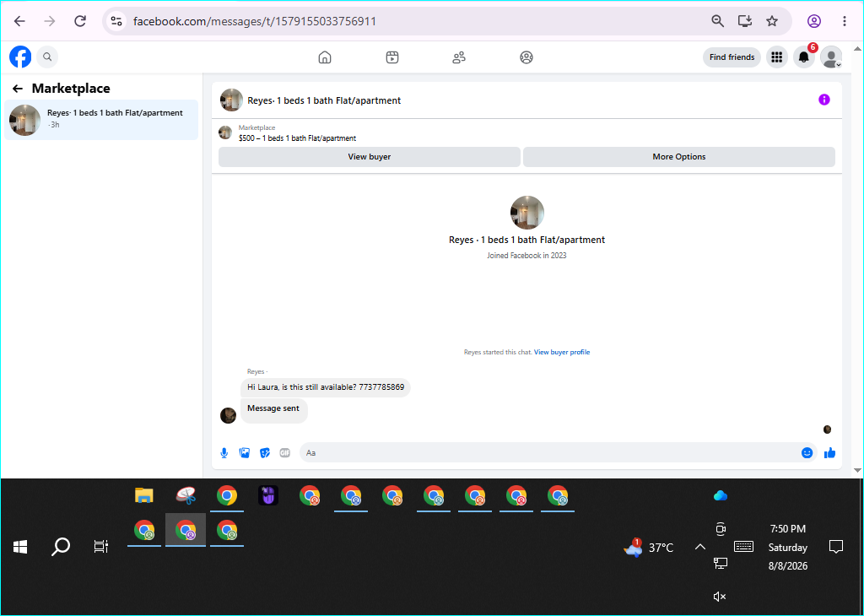Click browser forward arrow
Image resolution: width=864 pixels, height=616 pixels.
tap(50, 21)
